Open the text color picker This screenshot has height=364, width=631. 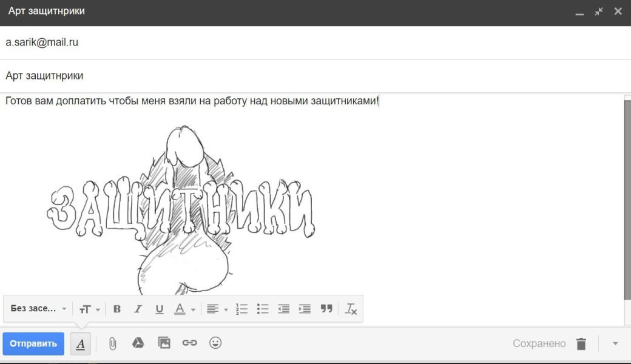[x=184, y=309]
